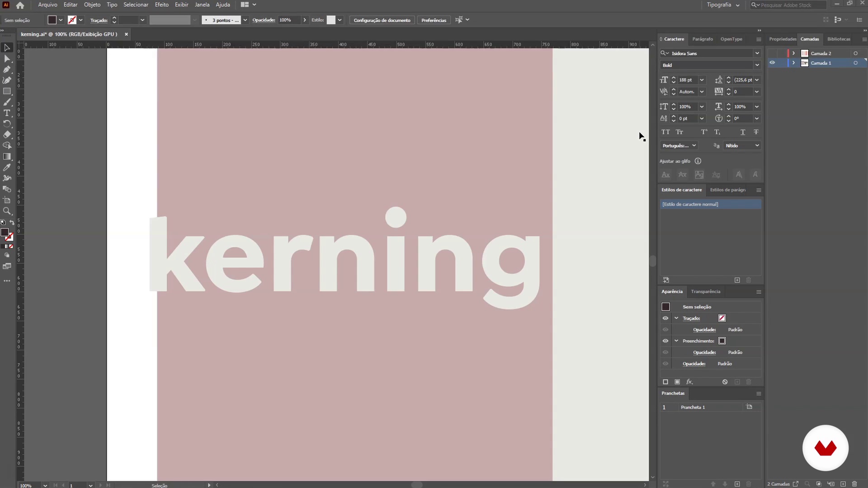Open the Bold font style dropdown
The height and width of the screenshot is (488, 868).
757,65
